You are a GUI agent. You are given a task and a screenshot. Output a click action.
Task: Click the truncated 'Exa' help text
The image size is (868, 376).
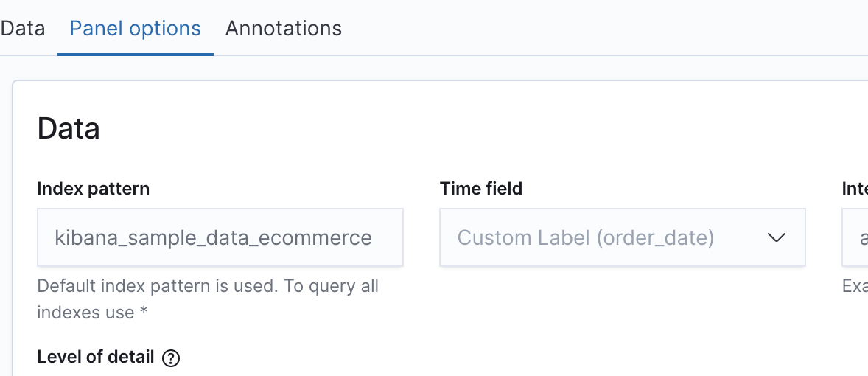[855, 286]
